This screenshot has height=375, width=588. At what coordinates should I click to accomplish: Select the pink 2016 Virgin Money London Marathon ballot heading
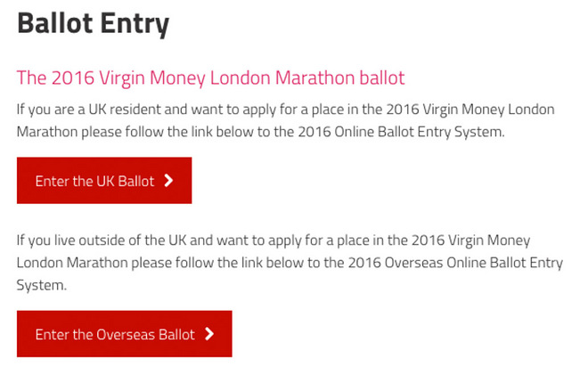[210, 77]
